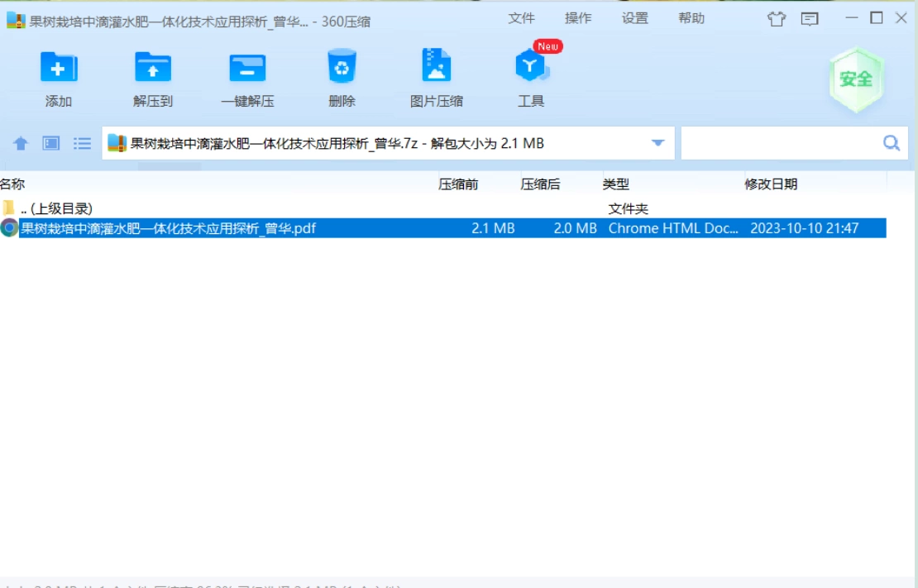
Task: Click the 解压到 extract-to icon
Action: pos(153,67)
